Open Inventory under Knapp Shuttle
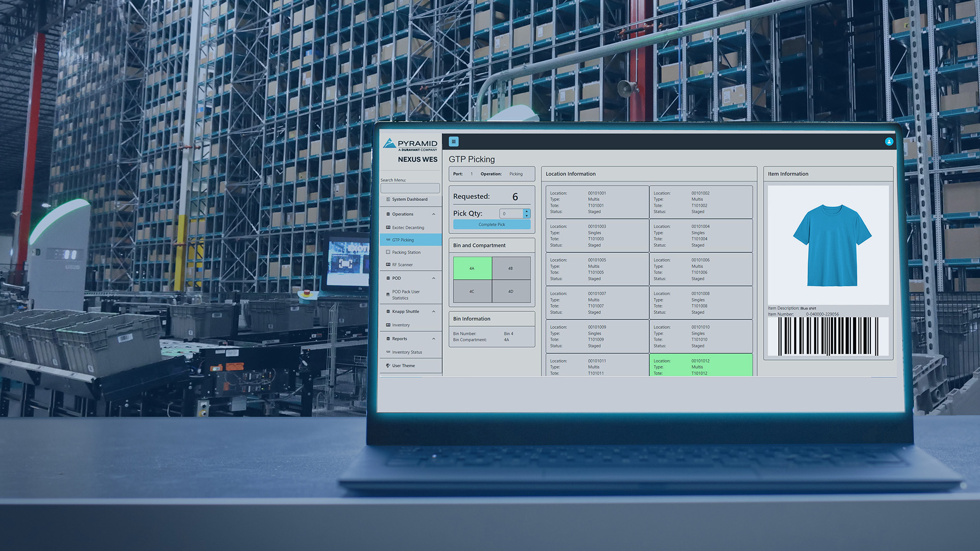The width and height of the screenshot is (980, 551). 411,325
